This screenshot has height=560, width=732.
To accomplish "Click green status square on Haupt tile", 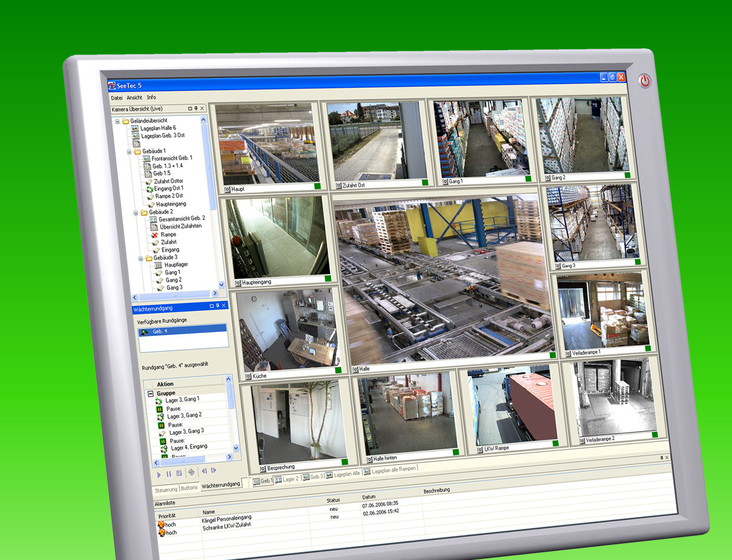I will pyautogui.click(x=317, y=186).
